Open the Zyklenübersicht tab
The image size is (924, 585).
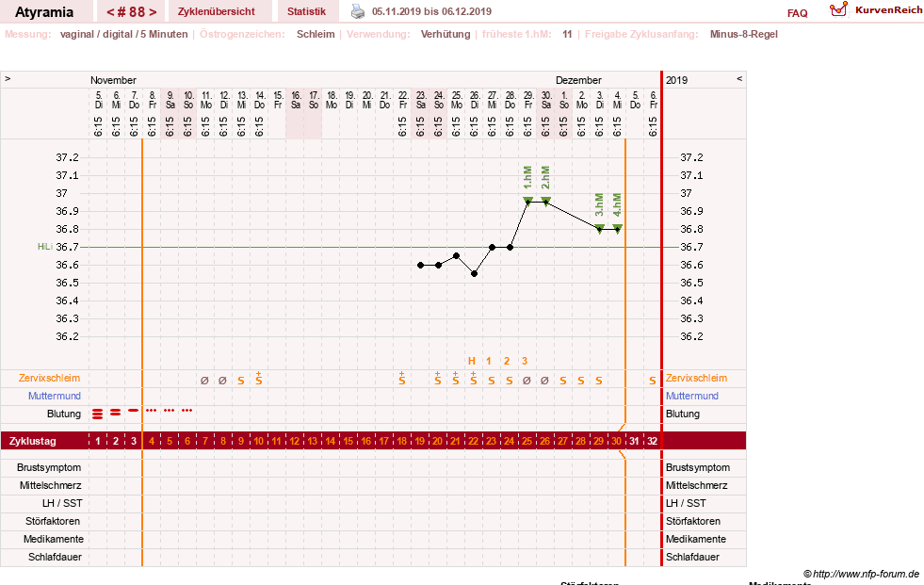point(217,11)
